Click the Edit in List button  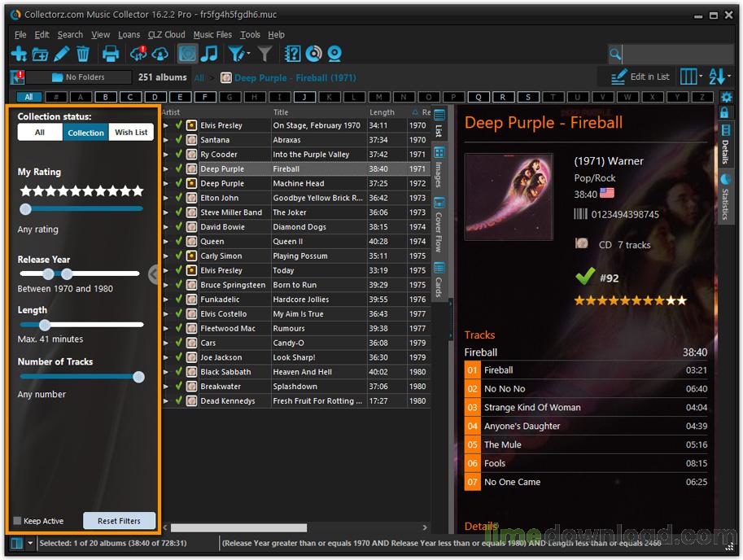640,77
